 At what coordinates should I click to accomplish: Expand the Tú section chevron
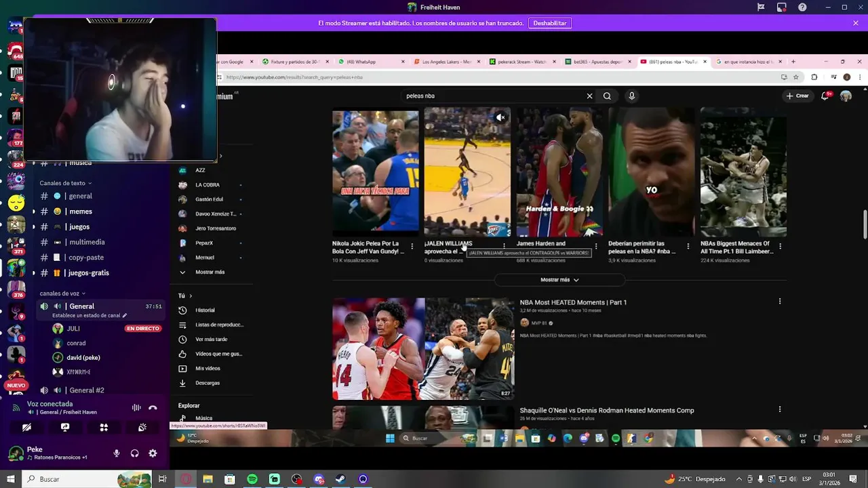191,296
